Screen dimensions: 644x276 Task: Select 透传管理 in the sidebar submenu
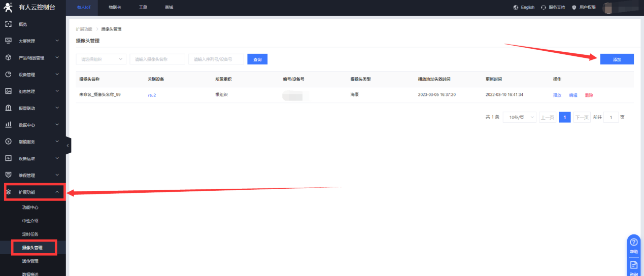point(30,261)
